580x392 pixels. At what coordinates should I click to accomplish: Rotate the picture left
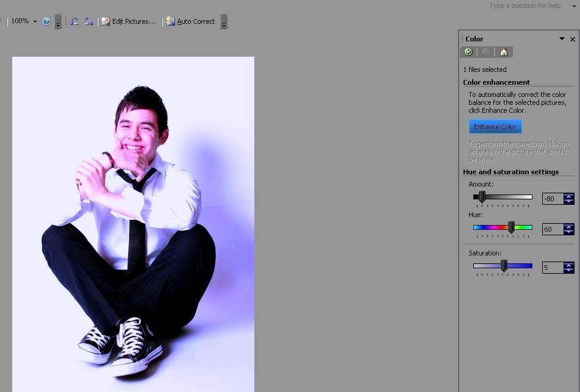(x=74, y=21)
